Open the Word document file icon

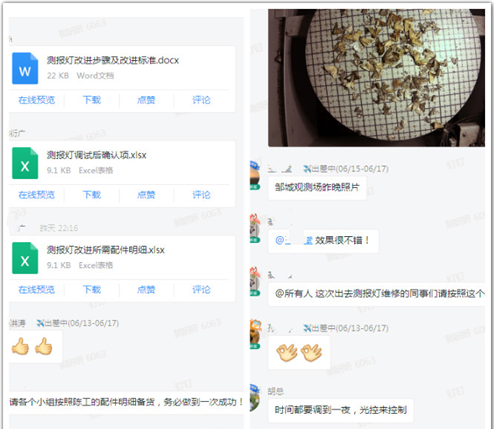click(x=25, y=68)
